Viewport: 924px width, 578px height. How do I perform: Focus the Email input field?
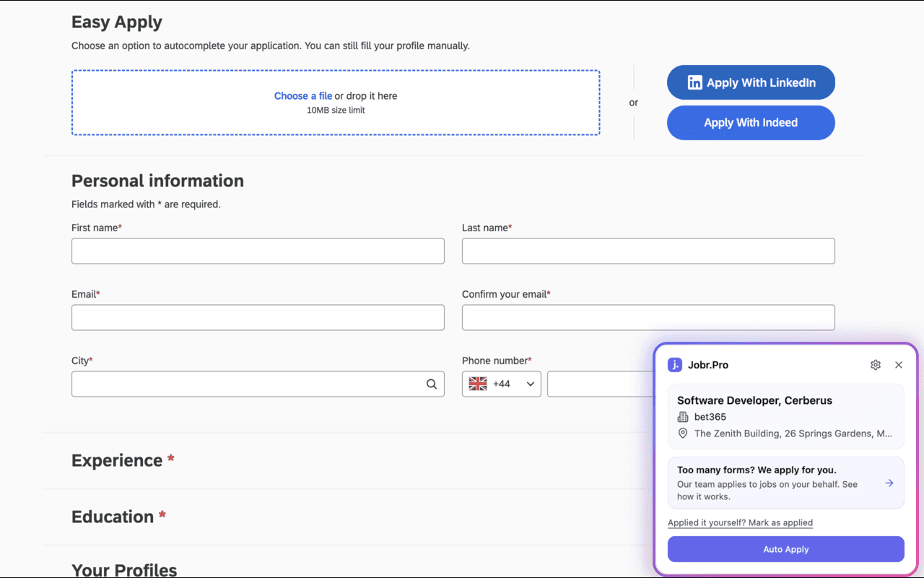[x=258, y=317]
